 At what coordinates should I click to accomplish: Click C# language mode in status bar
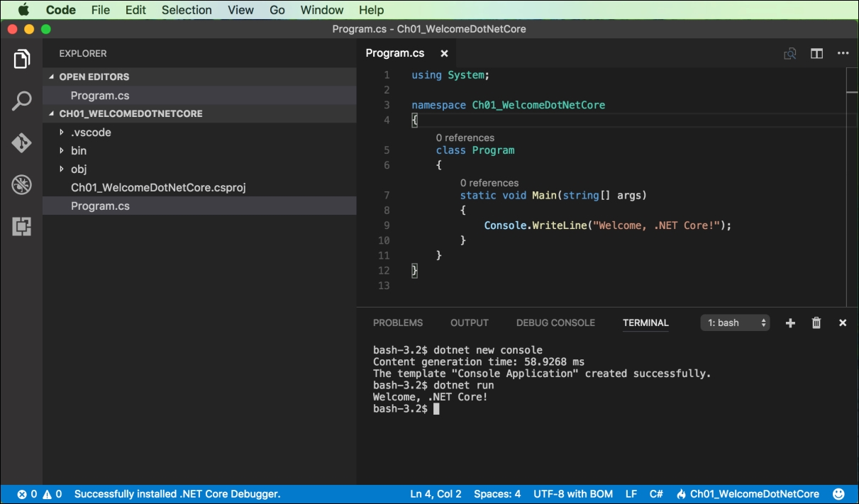[656, 494]
